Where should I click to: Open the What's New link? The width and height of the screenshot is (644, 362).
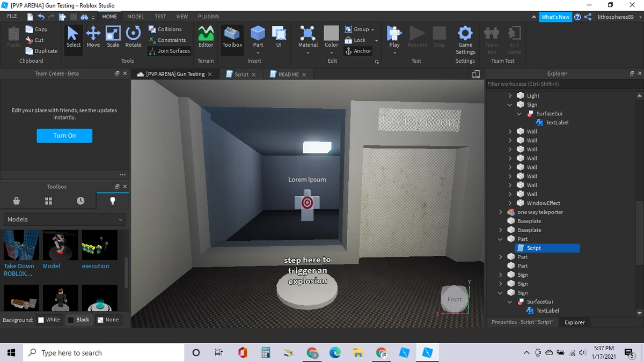click(555, 17)
